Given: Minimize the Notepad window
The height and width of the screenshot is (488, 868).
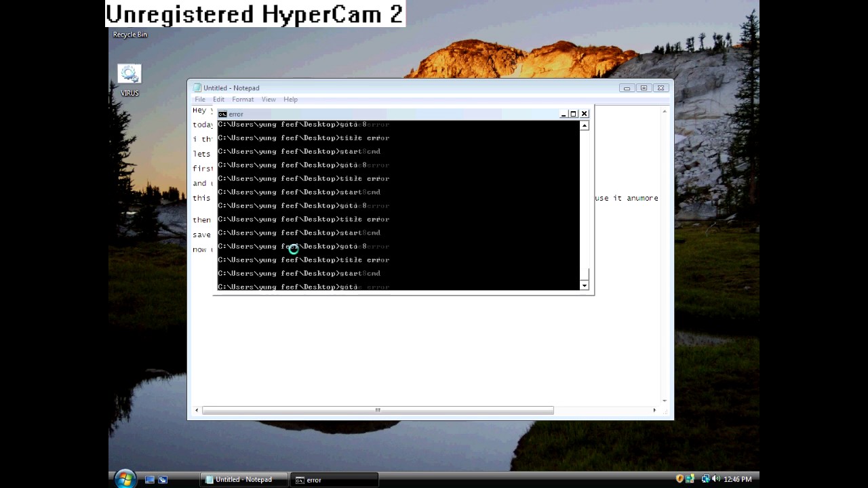Looking at the screenshot, I should coord(627,88).
